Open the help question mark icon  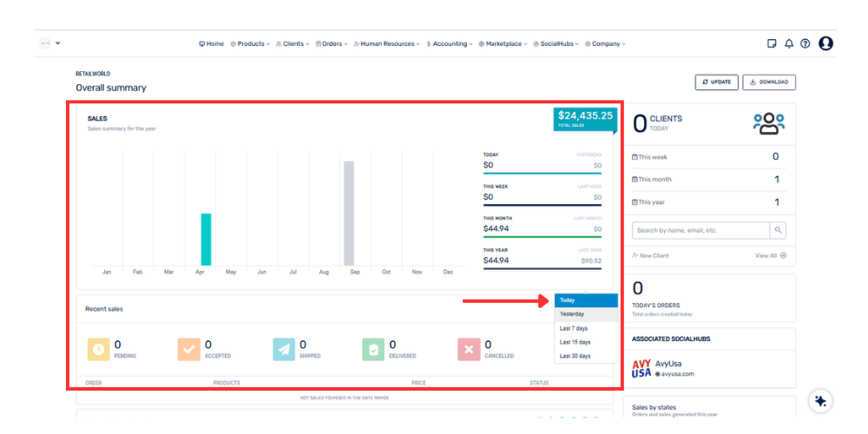pyautogui.click(x=806, y=43)
